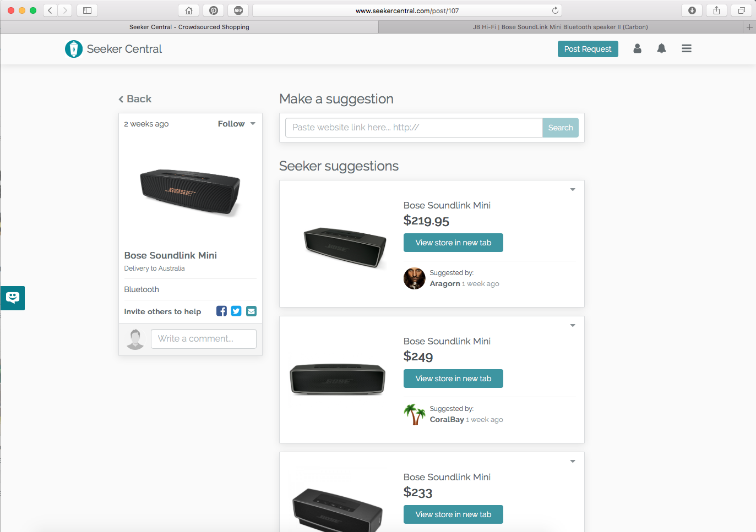Open the user profile icon

pyautogui.click(x=637, y=48)
